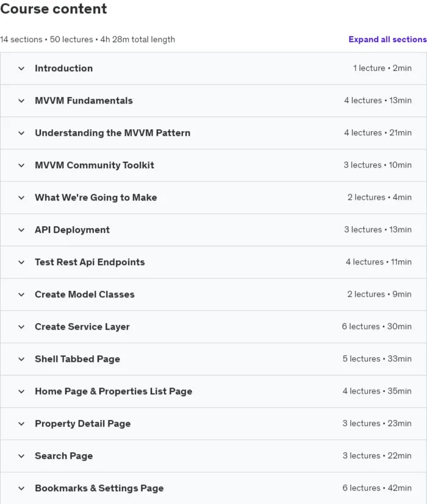Image resolution: width=427 pixels, height=504 pixels.
Task: Click chevron beside Understanding the MVVM Pattern
Action: click(x=21, y=133)
